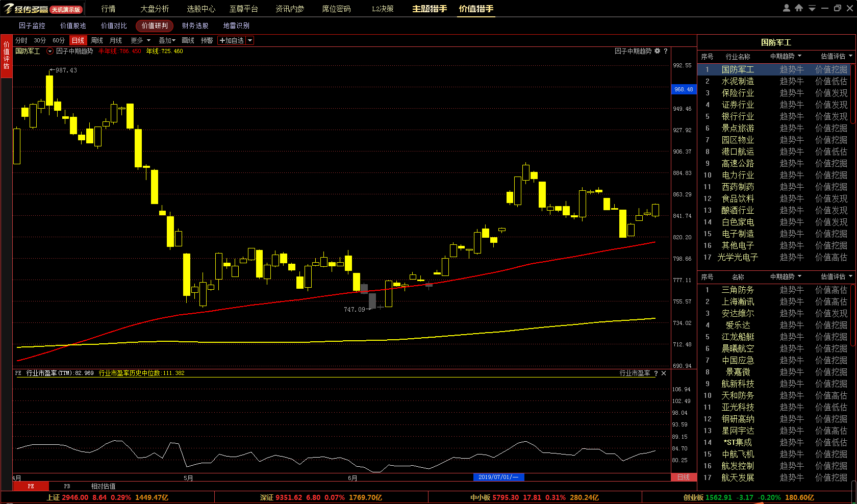Image resolution: width=857 pixels, height=504 pixels.
Task: Select the 分时 chart period
Action: (x=21, y=40)
